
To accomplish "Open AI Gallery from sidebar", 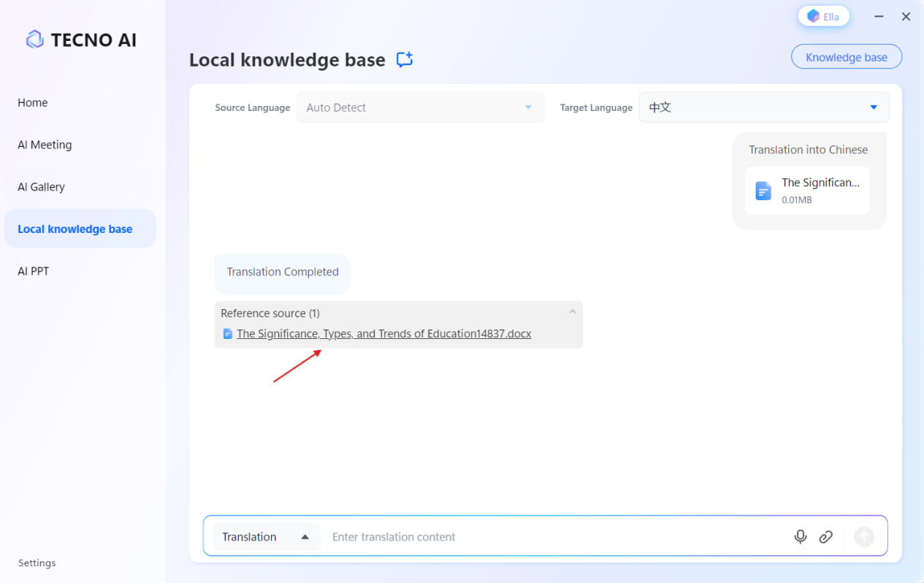I will pyautogui.click(x=42, y=187).
